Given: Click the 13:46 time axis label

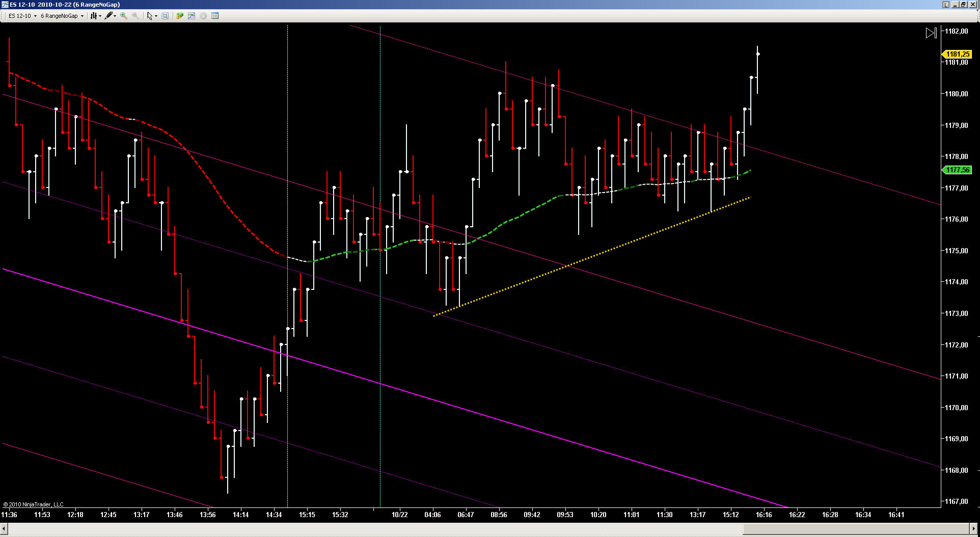Looking at the screenshot, I should 175,515.
